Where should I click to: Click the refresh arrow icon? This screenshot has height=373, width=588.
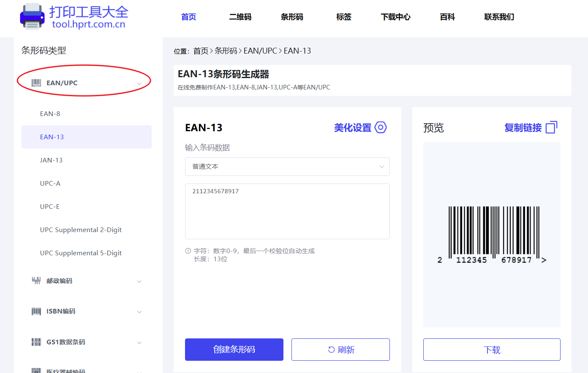click(x=332, y=349)
